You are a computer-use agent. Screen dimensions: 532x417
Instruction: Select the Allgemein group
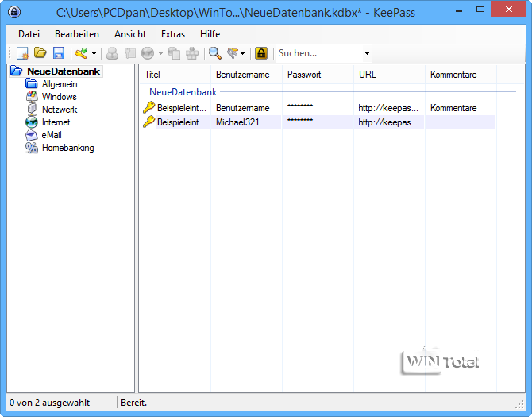coord(60,84)
